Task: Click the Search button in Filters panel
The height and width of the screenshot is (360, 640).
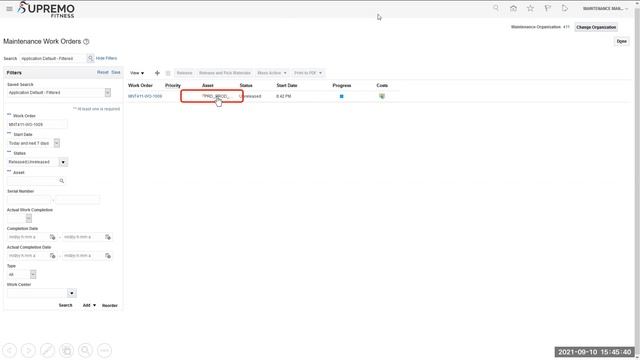Action: [x=65, y=305]
